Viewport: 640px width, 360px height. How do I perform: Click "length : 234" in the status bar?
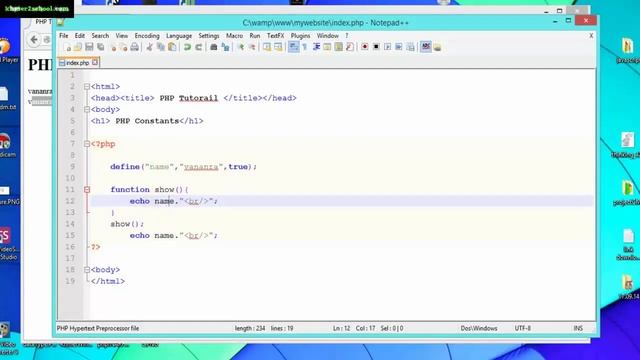point(249,328)
